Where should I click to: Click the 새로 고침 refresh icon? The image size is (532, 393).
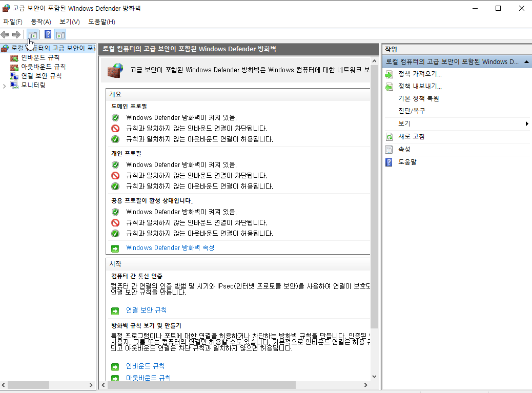389,137
